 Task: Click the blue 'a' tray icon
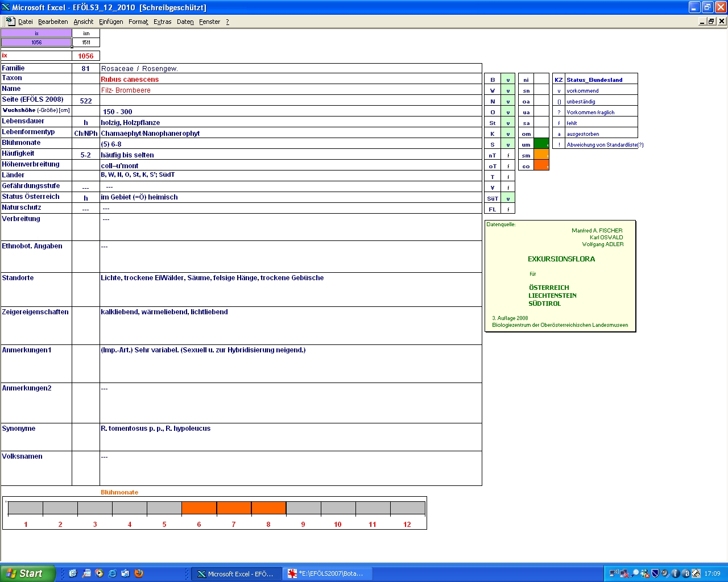pyautogui.click(x=685, y=573)
